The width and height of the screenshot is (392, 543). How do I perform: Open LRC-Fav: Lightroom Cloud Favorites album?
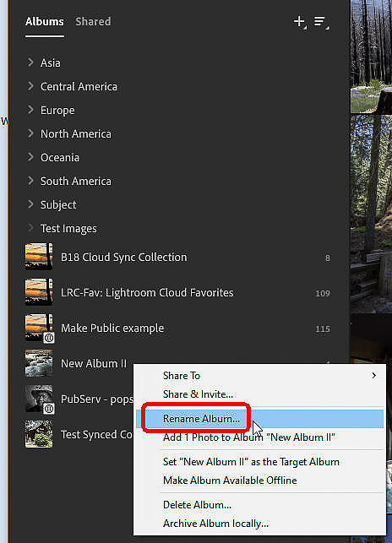(x=147, y=293)
